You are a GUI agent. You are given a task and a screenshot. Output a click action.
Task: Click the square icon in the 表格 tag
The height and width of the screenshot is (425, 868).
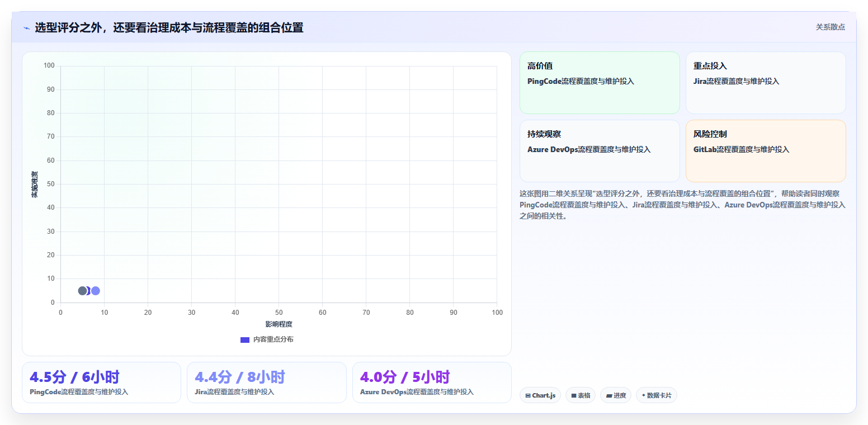[x=574, y=395]
